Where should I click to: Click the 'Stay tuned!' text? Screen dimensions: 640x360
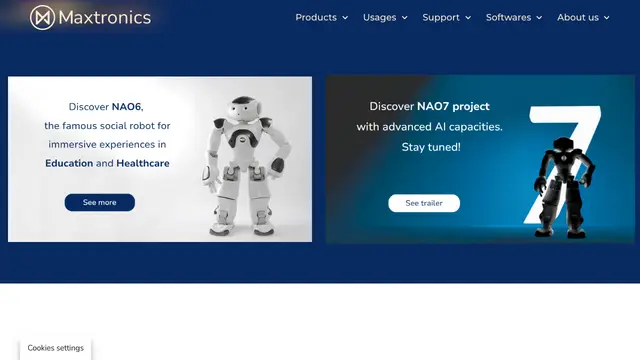click(x=431, y=147)
